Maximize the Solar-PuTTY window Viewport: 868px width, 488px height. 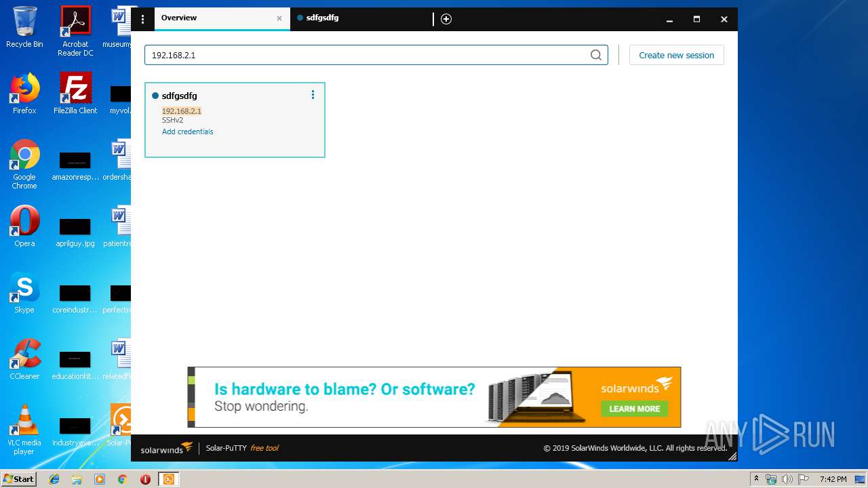[696, 19]
